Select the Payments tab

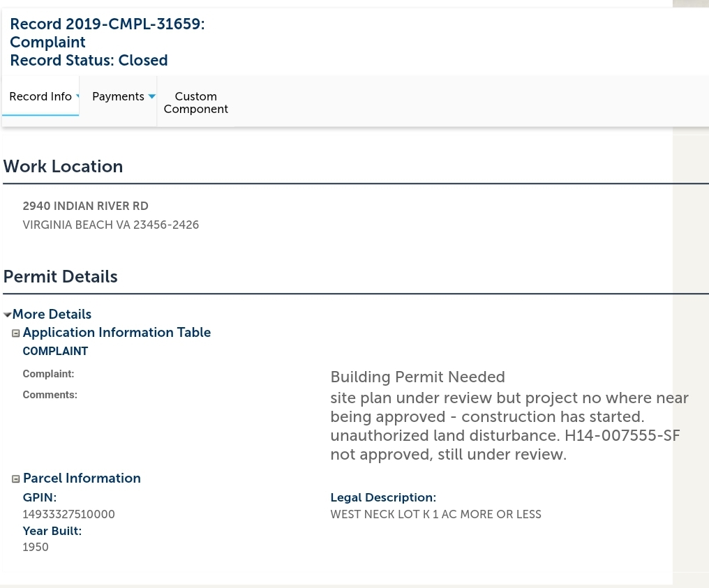pos(118,97)
